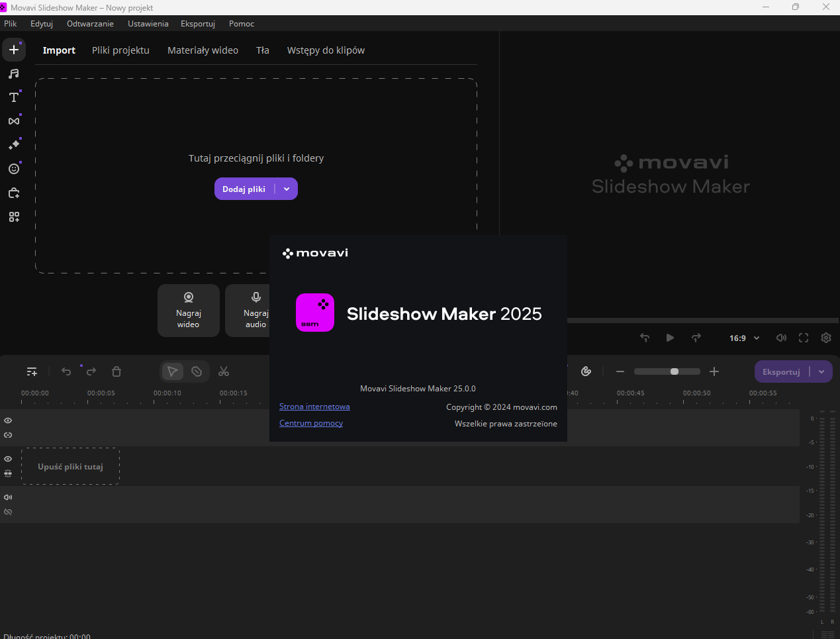Click the Dodaj pliki button
This screenshot has height=639, width=840.
244,189
